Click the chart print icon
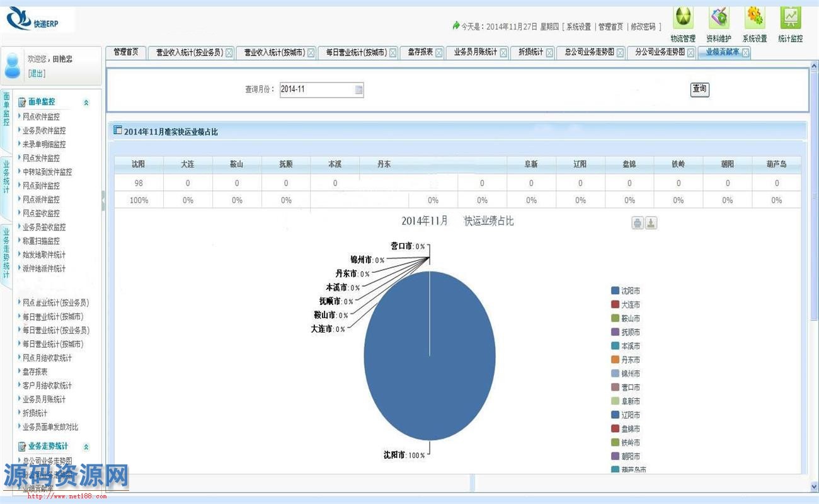Screen dimensions: 819x504 [638, 223]
